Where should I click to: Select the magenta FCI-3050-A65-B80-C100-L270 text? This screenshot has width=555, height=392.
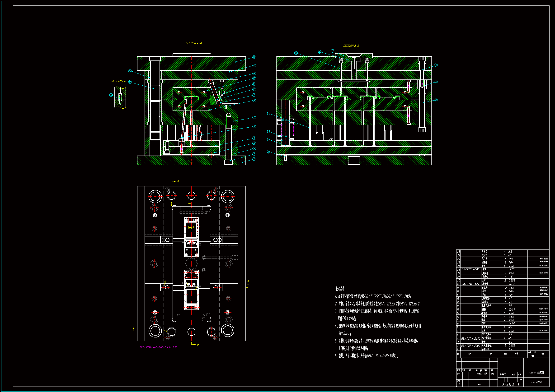tap(158, 347)
